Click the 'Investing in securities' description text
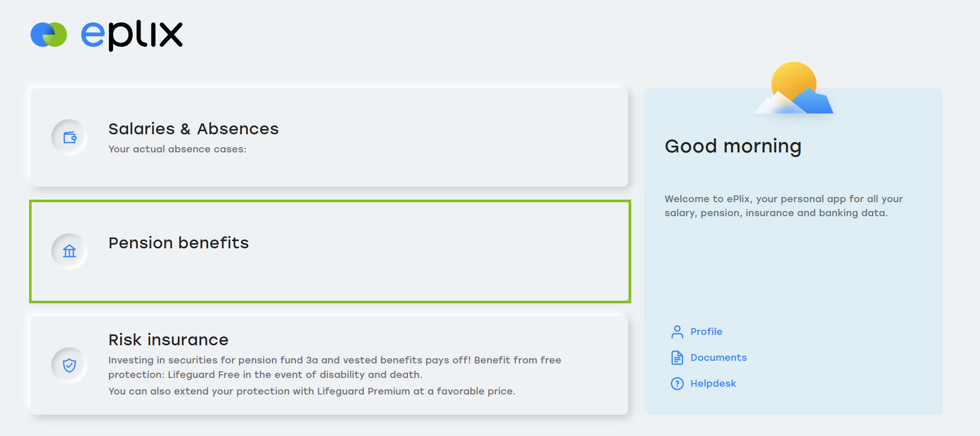This screenshot has height=436, width=980. pos(335,367)
